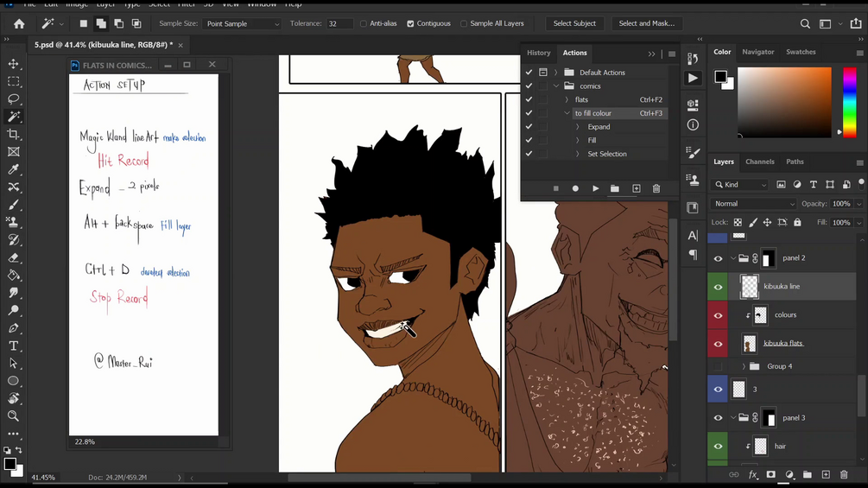Open the search magnifier in options bar
Screen dimensions: 868x488
point(805,24)
